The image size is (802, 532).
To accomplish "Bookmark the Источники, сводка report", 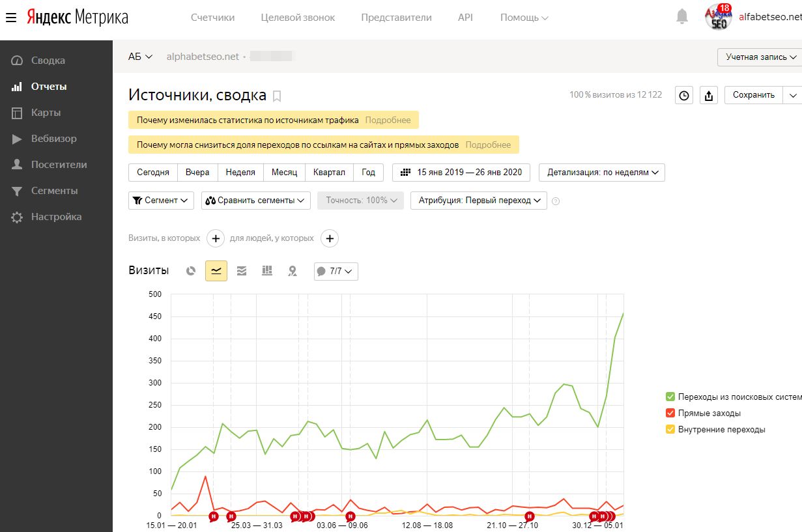I will (277, 96).
